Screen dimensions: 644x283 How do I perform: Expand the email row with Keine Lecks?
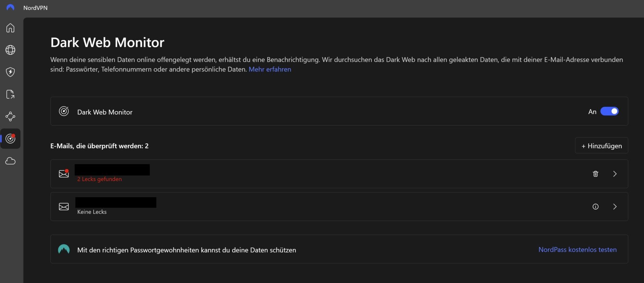(x=615, y=206)
